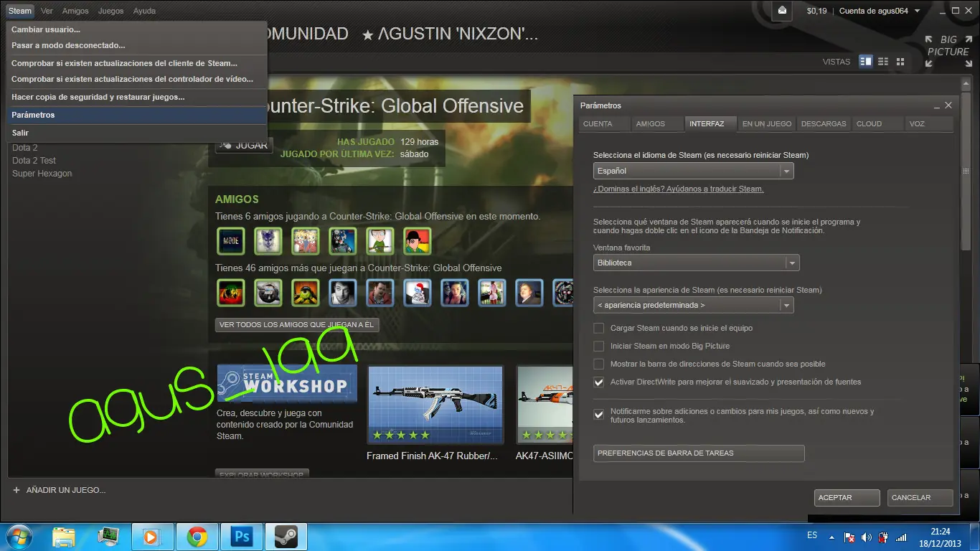Open the green one-eyed monster friend avatar
The width and height of the screenshot is (980, 551).
pos(306,293)
